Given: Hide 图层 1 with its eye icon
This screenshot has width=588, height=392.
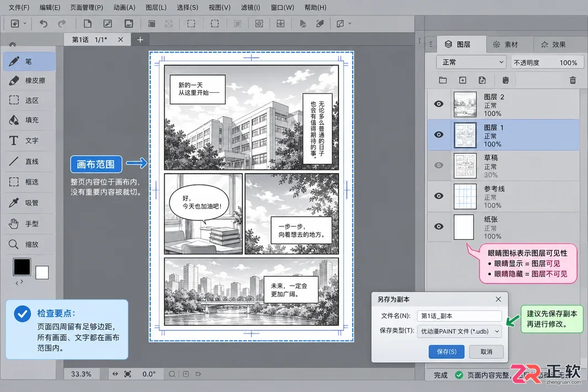Looking at the screenshot, I should [439, 135].
